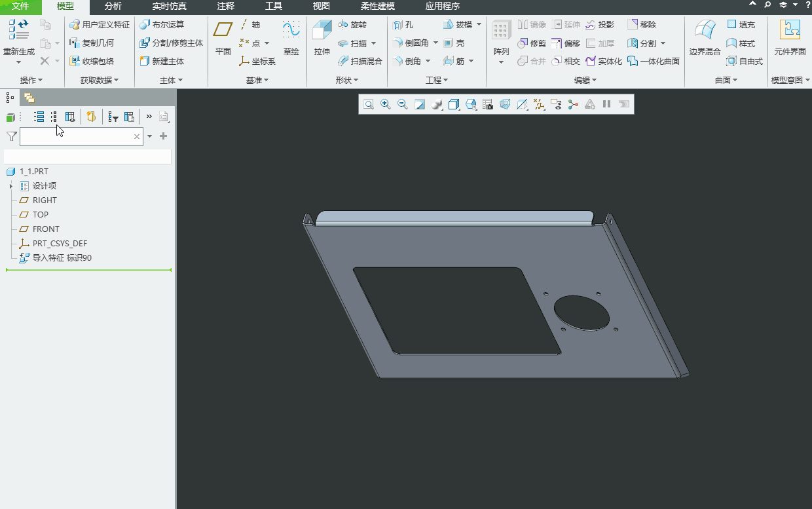This screenshot has height=509, width=812.
Task: Expand the 设计项 tree node
Action: pos(11,186)
